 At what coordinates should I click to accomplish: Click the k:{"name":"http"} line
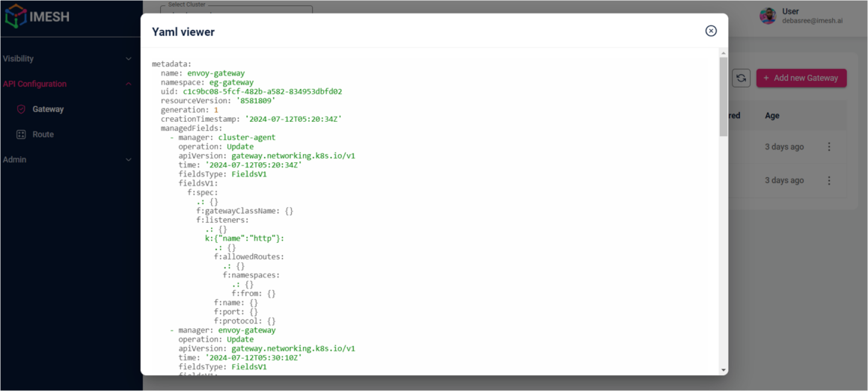[x=245, y=238]
